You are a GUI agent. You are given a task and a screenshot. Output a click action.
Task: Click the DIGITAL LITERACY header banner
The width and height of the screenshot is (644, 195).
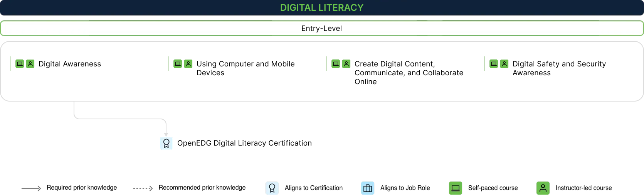click(322, 8)
